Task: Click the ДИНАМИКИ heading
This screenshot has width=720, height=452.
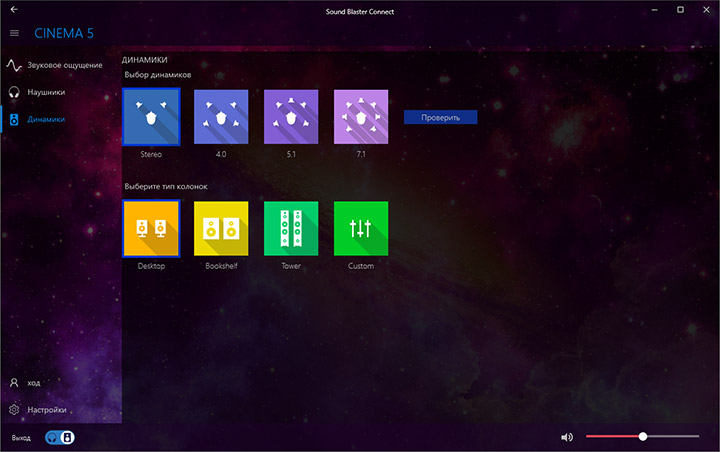Action: click(144, 60)
